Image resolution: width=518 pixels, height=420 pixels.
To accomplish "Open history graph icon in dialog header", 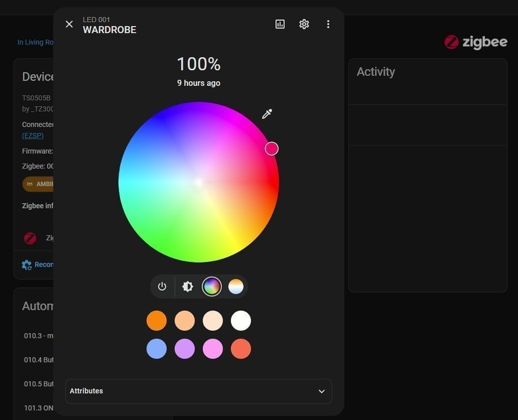I will [x=280, y=24].
